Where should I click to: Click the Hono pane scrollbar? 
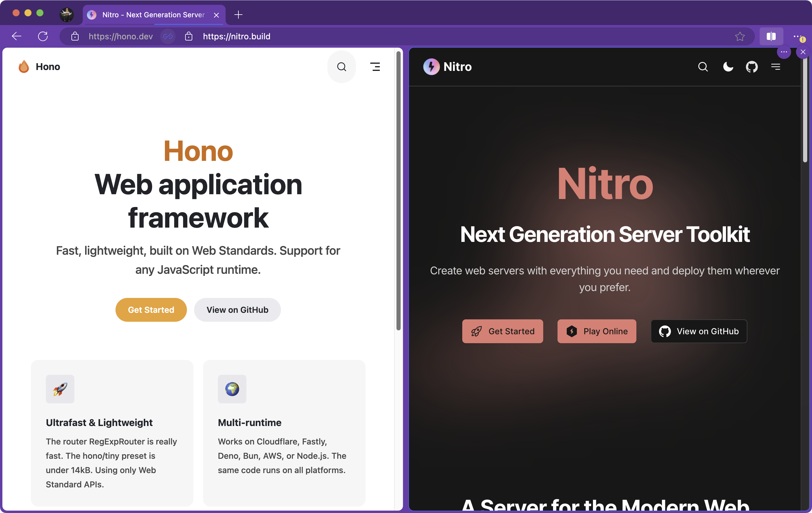point(398,191)
